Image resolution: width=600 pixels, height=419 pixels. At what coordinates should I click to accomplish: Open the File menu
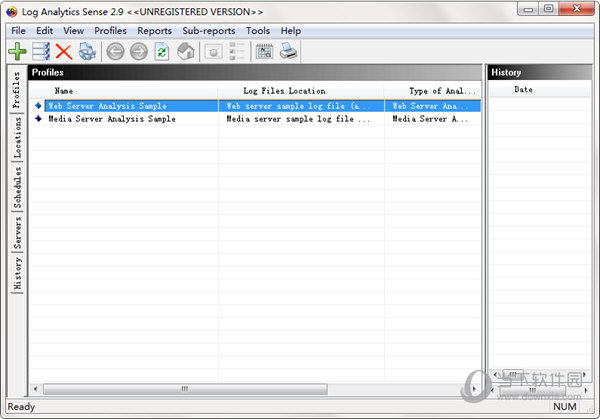pyautogui.click(x=18, y=31)
